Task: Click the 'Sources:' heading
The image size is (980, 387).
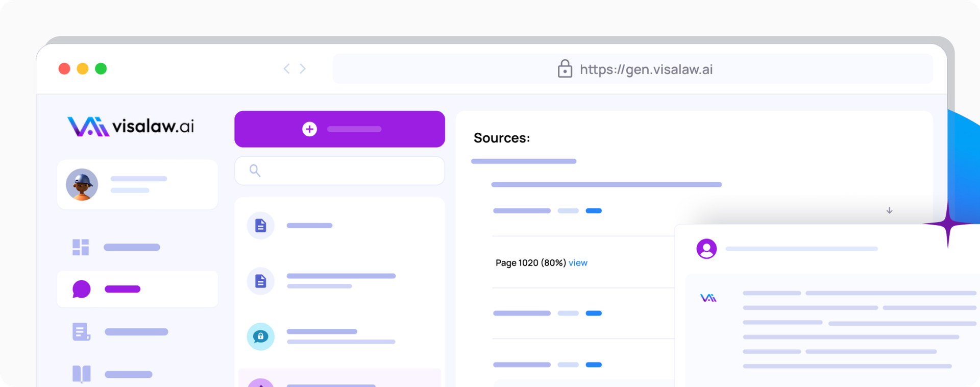Action: point(502,138)
